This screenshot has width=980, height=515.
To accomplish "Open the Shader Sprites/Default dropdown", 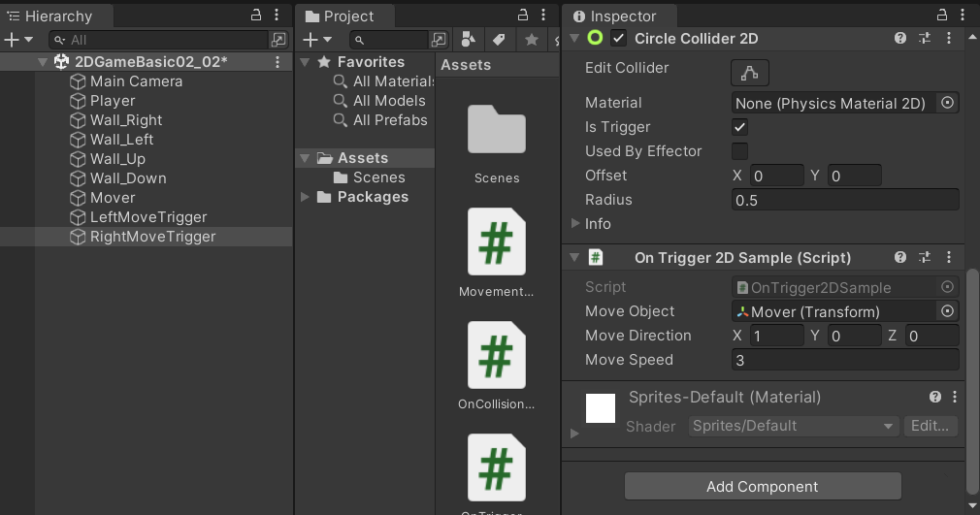I will (x=793, y=426).
